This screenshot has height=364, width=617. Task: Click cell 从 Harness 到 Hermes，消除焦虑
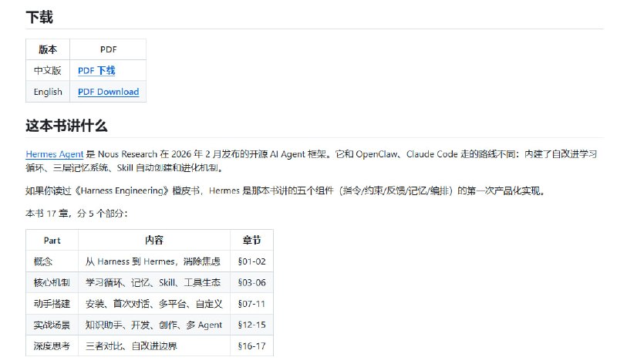click(x=153, y=261)
